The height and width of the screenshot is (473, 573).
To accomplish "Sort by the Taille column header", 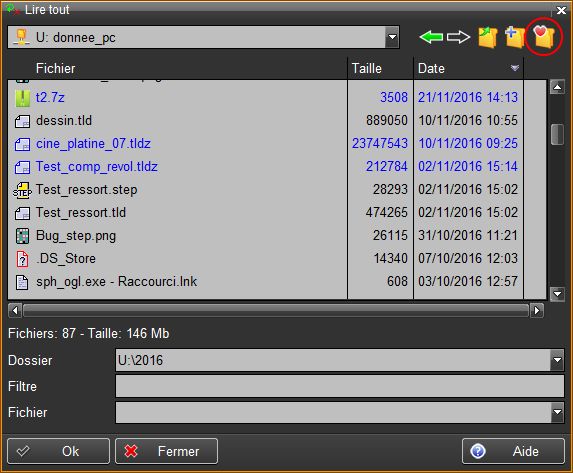I will (380, 68).
